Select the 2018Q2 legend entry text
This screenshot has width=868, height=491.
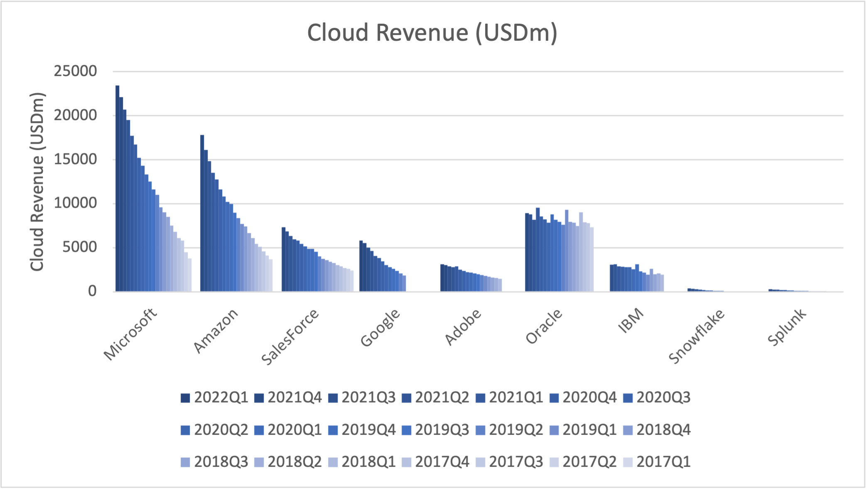click(x=295, y=462)
